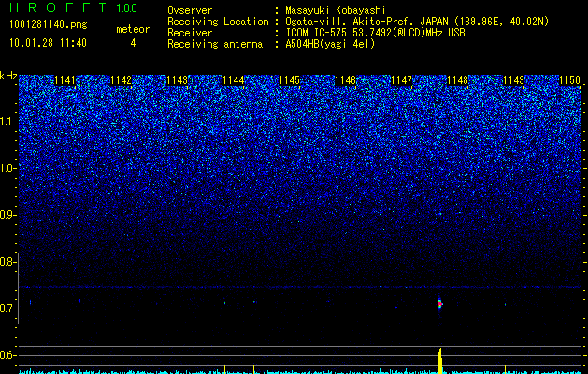Click the Receiving antenna label
Screen dimensions: 588x374
pyautogui.click(x=215, y=44)
